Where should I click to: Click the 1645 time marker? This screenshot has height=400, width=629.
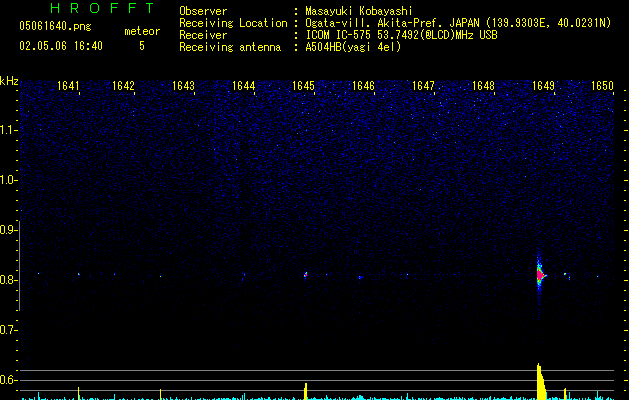click(x=303, y=86)
